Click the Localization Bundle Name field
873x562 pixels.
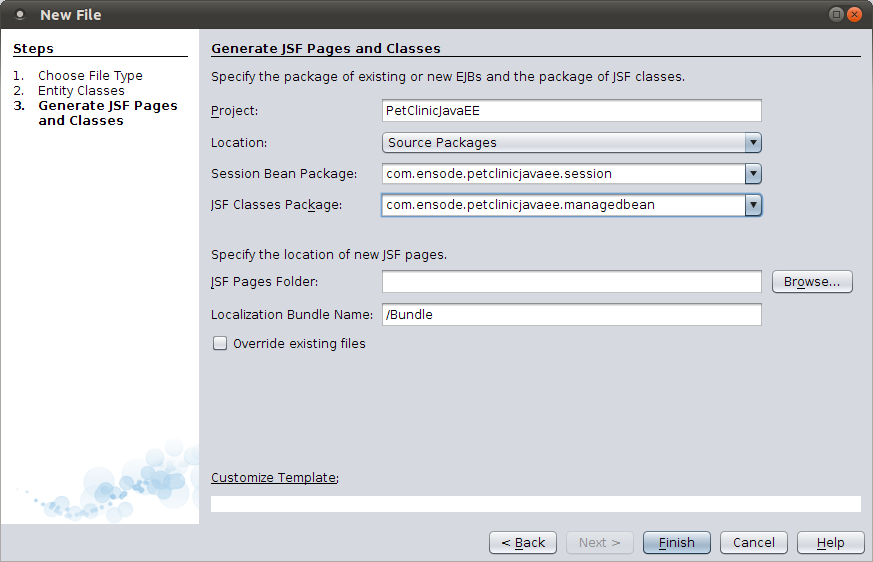pos(571,314)
